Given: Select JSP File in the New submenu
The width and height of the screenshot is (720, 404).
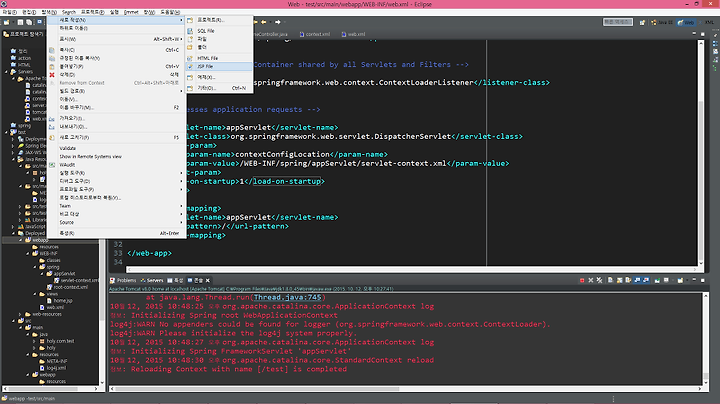Looking at the screenshot, I should pyautogui.click(x=219, y=67).
